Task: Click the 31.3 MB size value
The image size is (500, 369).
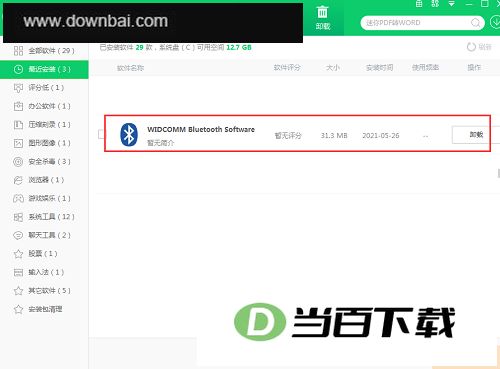Action: click(334, 136)
